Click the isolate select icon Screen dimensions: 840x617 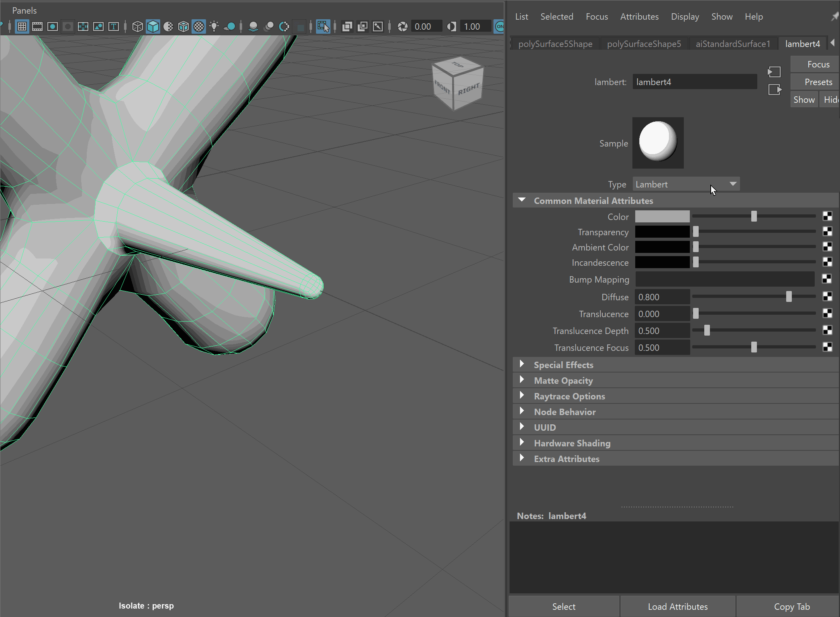point(323,26)
